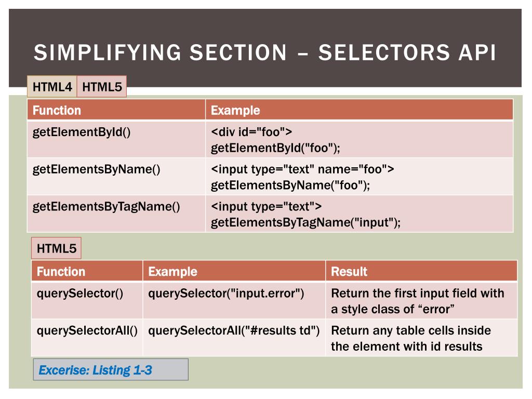Click "the element with id results" text
Viewport: 532px width, 399px height.
pos(406,347)
